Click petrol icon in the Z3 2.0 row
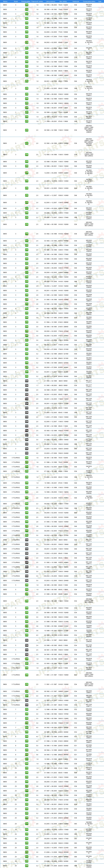This screenshot has width=104, height=868. [x=27, y=777]
